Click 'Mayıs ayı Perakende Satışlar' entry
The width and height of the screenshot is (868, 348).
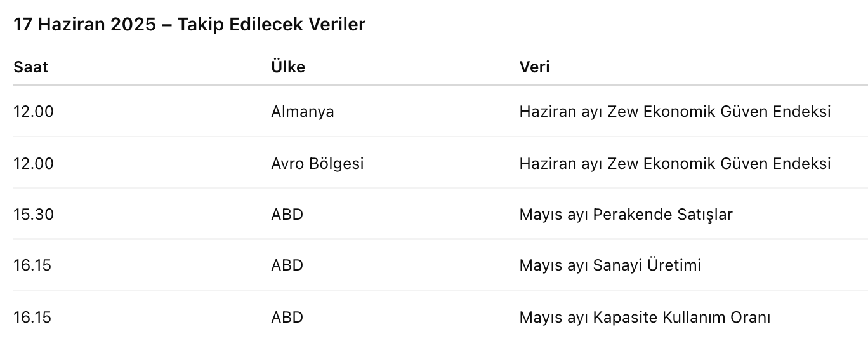[626, 215]
